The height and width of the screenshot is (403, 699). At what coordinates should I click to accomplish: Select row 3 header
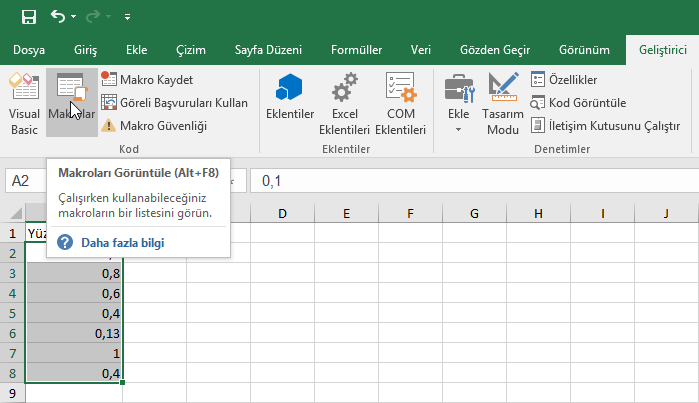pos(12,273)
